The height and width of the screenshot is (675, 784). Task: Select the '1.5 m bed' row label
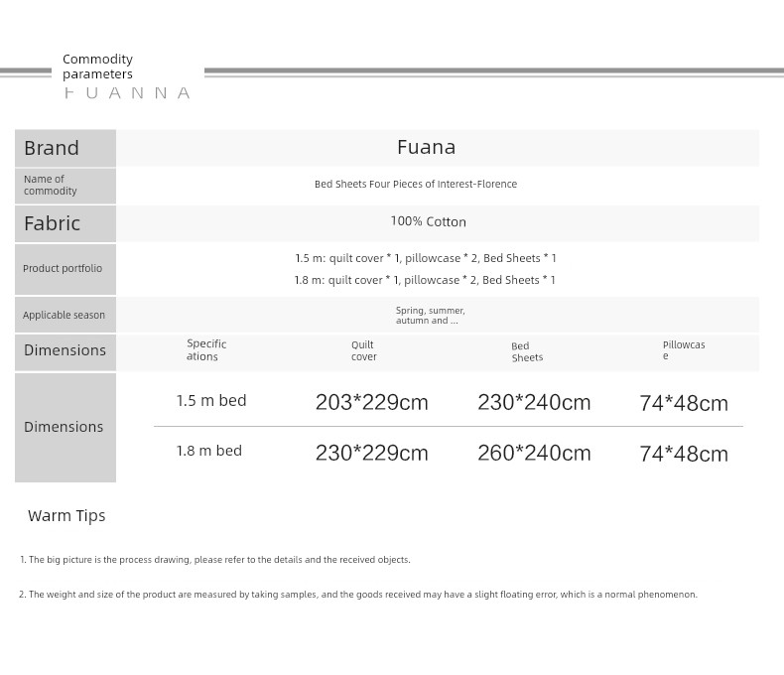[x=211, y=400]
